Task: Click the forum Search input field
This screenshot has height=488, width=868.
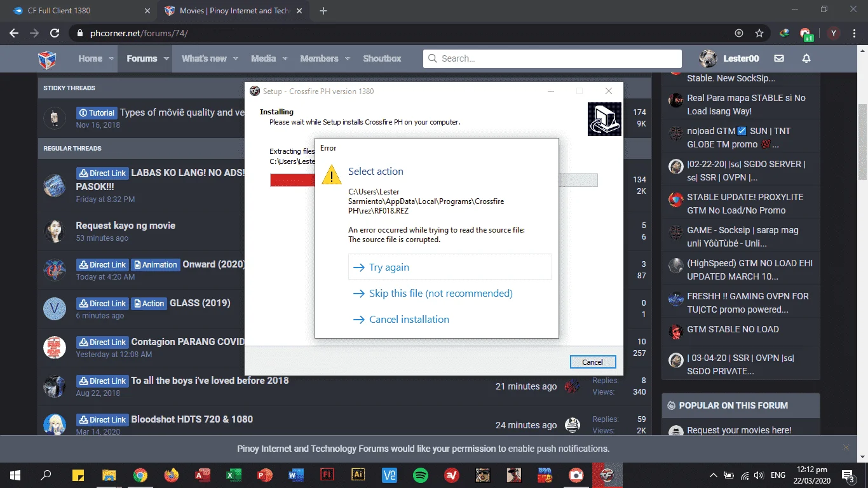Action: tap(552, 58)
